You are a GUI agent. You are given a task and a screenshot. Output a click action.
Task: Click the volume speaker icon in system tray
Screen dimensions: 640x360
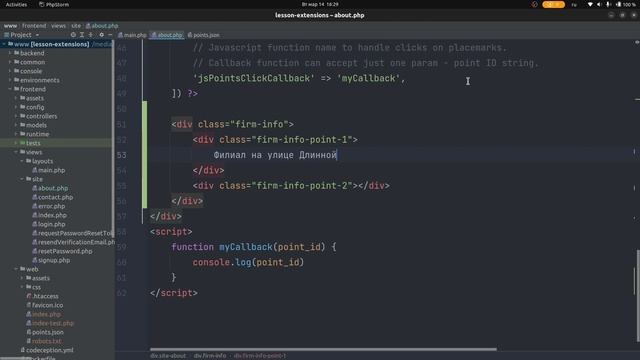(x=599, y=4)
